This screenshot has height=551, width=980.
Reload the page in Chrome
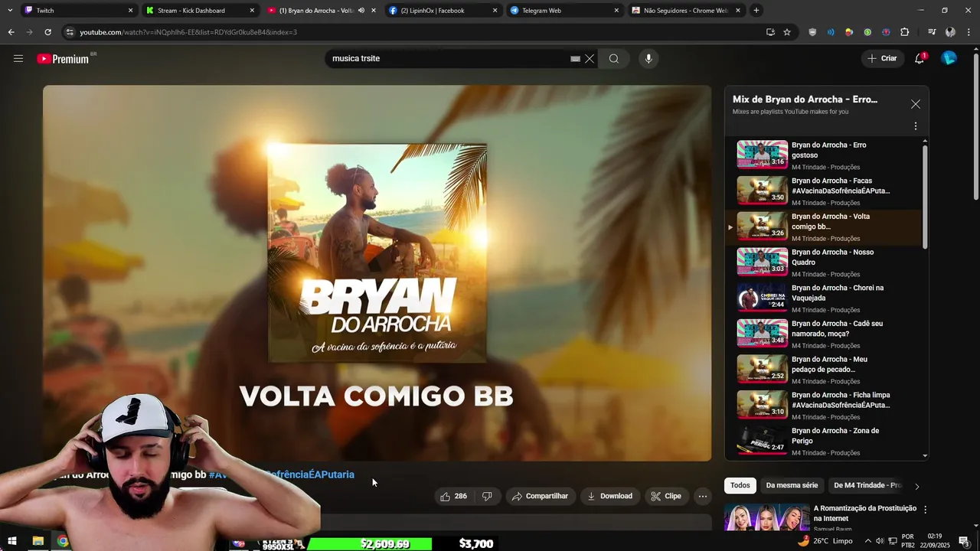[47, 32]
